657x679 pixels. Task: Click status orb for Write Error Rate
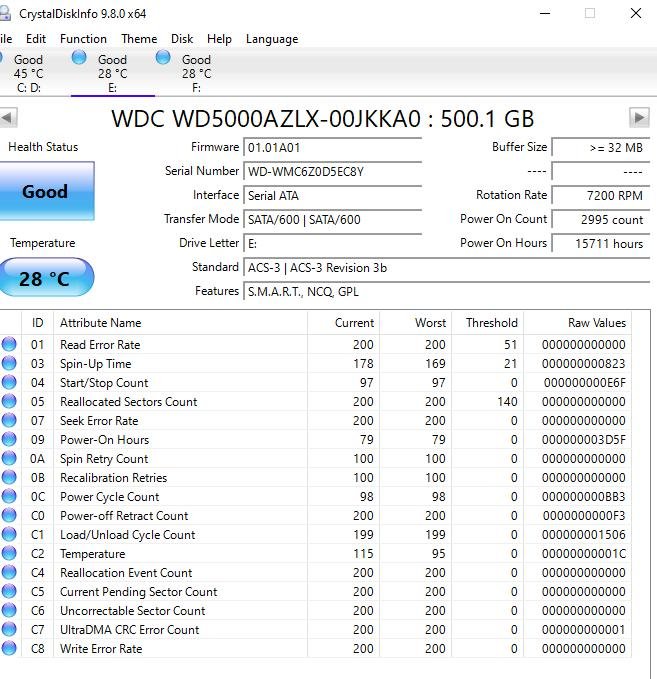pyautogui.click(x=9, y=648)
